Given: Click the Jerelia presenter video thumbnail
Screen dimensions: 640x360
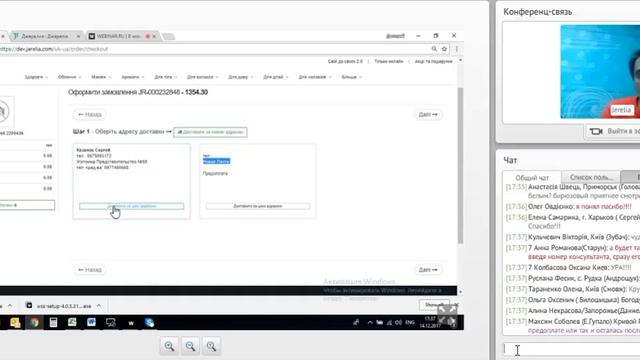Looking at the screenshot, I should pos(600,72).
